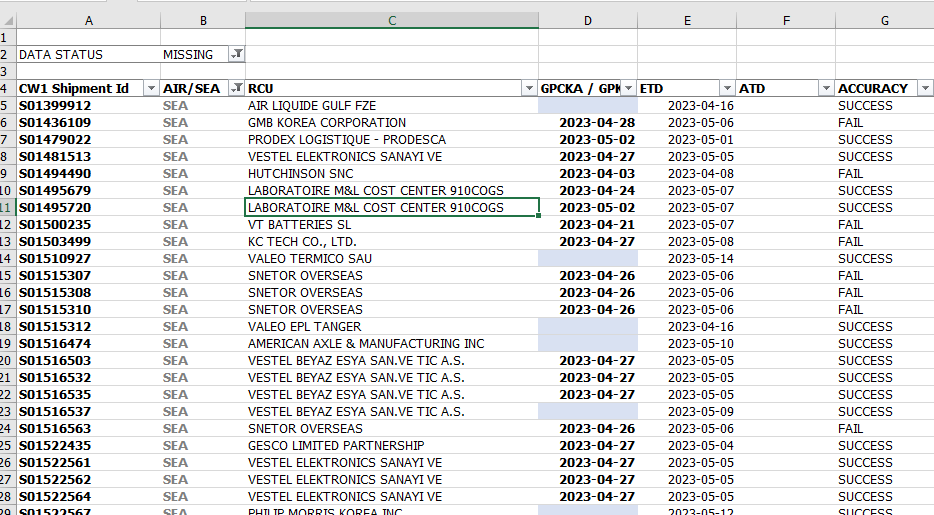
Task: Select row 4 header
Action: 8,88
